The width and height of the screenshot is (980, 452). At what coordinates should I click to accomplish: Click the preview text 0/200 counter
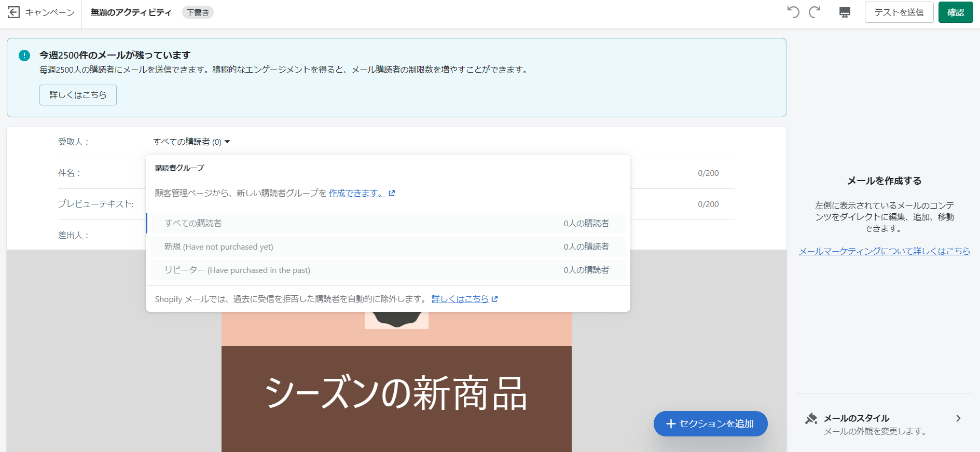click(708, 204)
